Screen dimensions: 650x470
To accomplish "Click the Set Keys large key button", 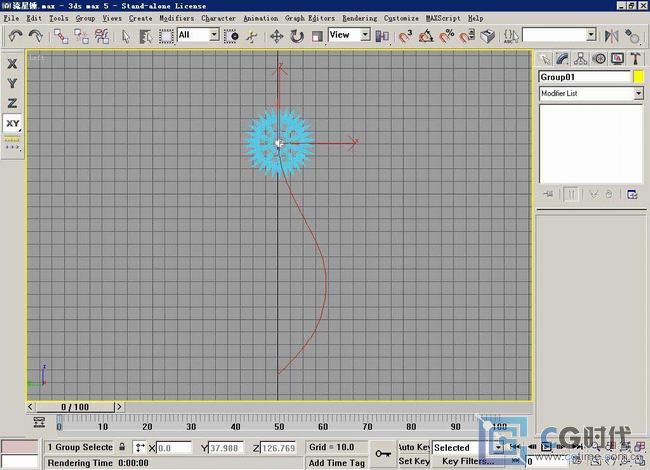I will [383, 454].
